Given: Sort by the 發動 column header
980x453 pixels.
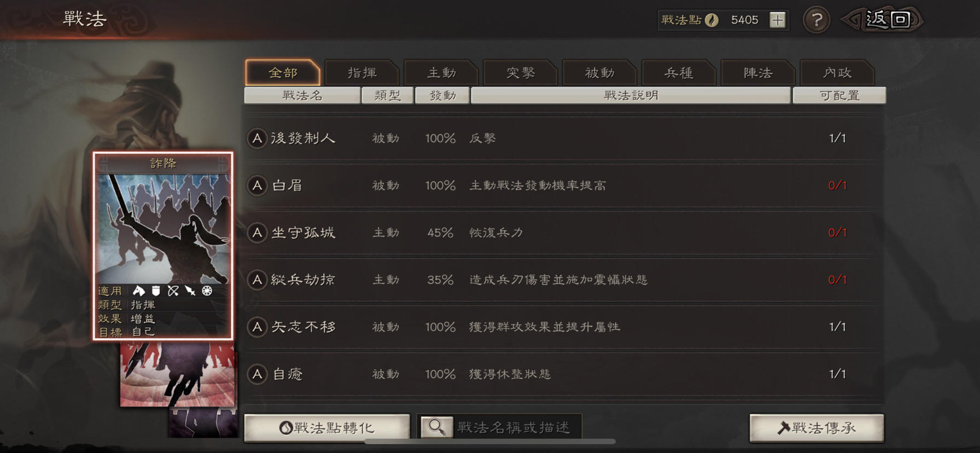Looking at the screenshot, I should pos(442,95).
